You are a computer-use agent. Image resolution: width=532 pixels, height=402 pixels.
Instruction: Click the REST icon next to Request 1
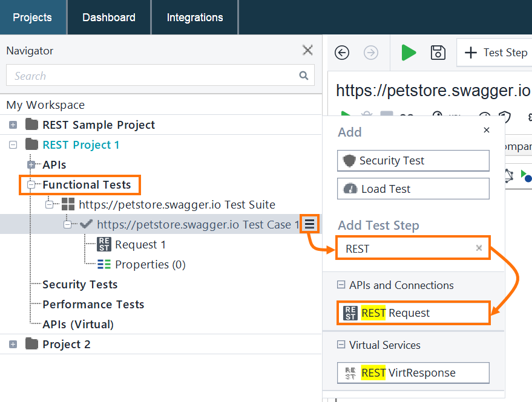(x=103, y=244)
